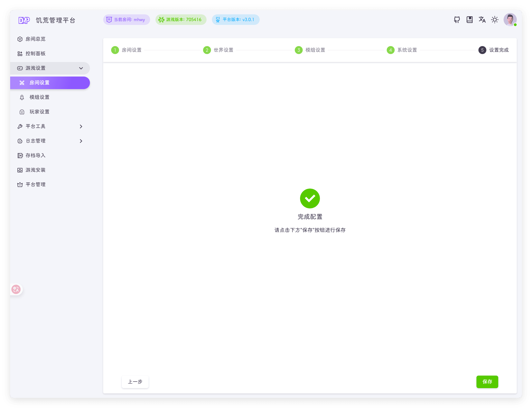Click the language translate icon

(482, 20)
